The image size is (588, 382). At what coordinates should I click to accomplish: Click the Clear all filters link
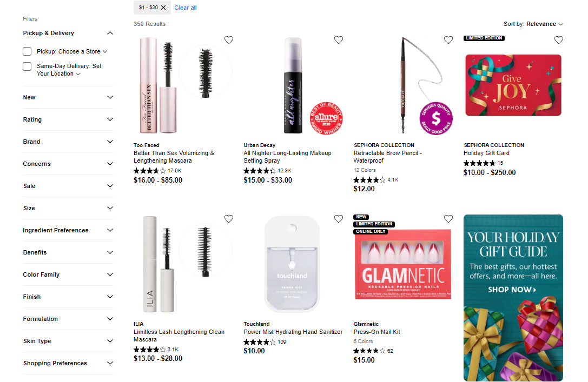point(186,8)
